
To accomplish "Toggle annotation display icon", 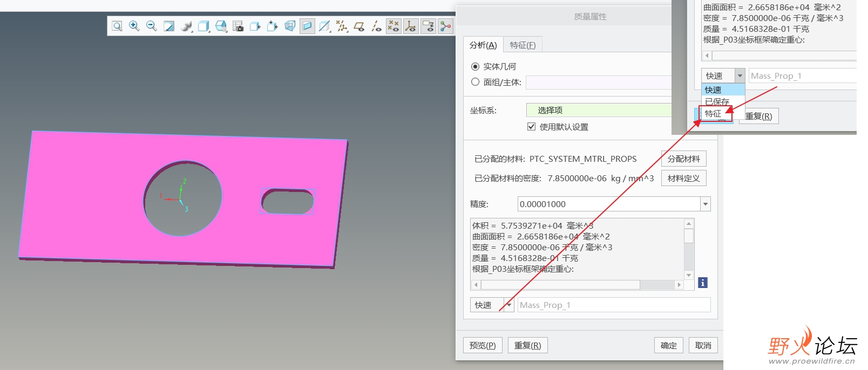I will tap(428, 26).
